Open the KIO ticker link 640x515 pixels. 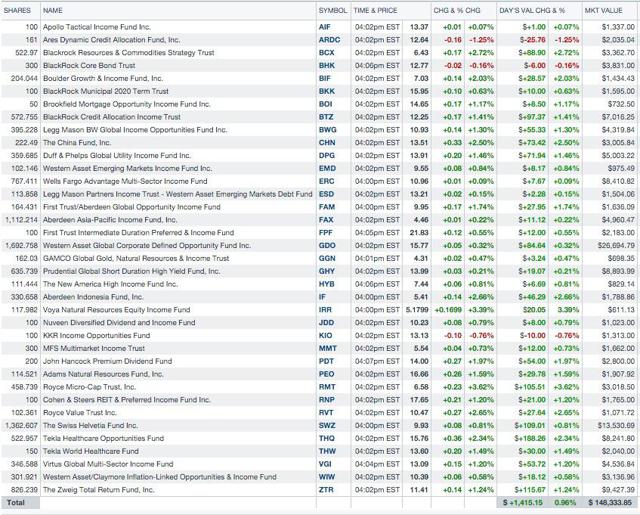(x=325, y=335)
